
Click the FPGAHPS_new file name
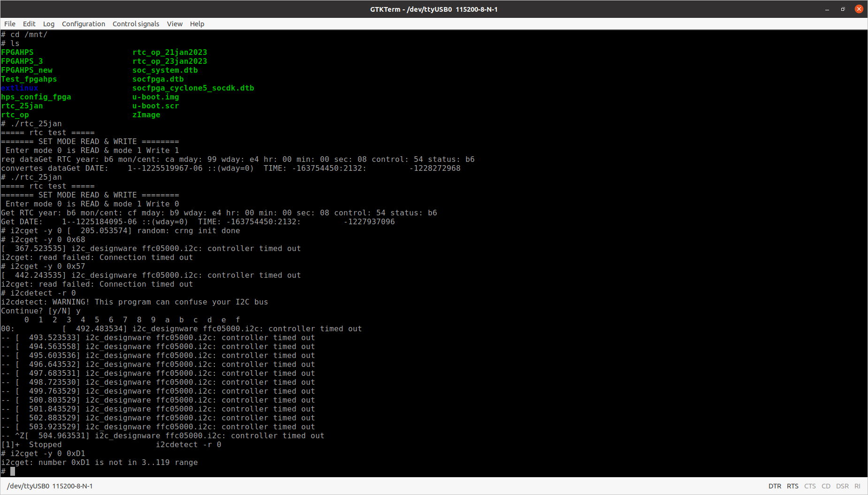27,70
